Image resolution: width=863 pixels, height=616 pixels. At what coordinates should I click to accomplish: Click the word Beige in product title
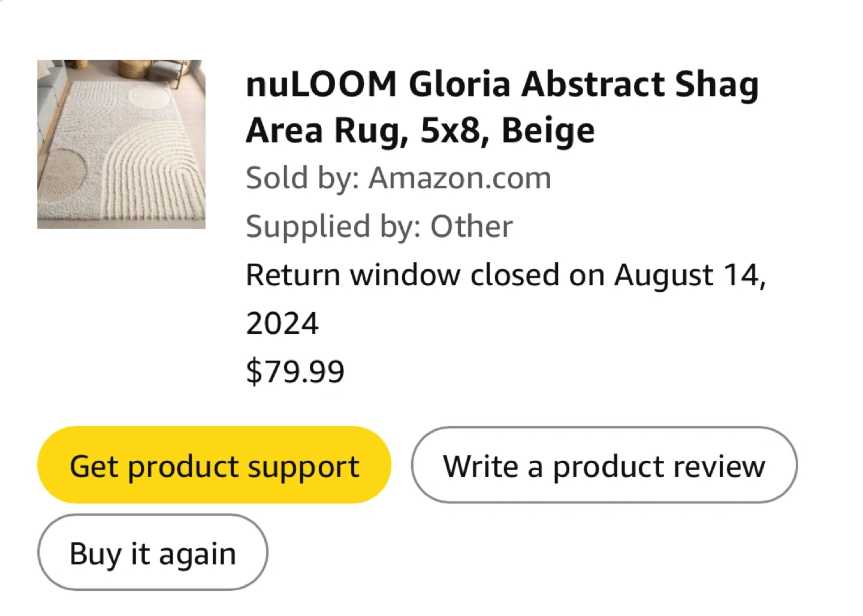click(548, 131)
